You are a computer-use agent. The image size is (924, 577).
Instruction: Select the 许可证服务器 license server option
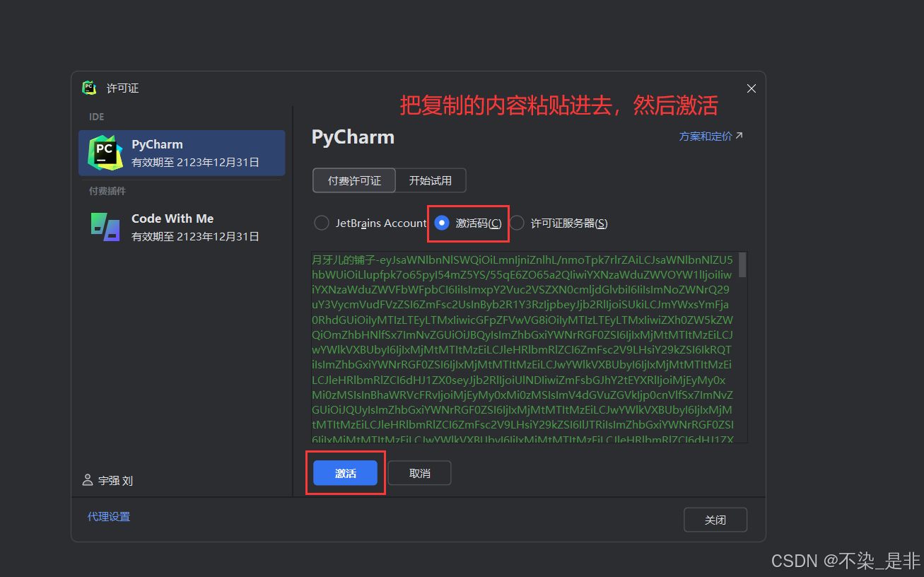coord(559,223)
